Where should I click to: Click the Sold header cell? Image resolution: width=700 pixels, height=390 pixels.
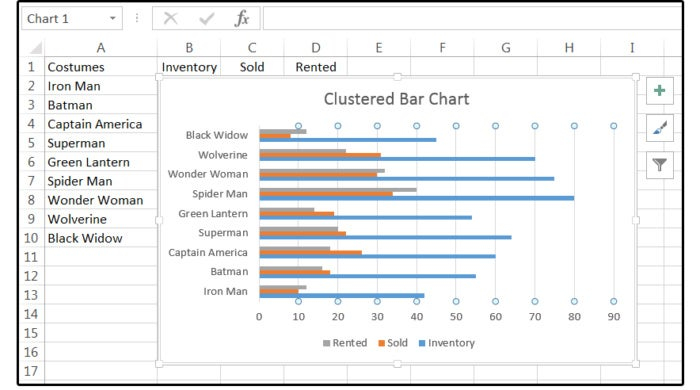pyautogui.click(x=252, y=67)
